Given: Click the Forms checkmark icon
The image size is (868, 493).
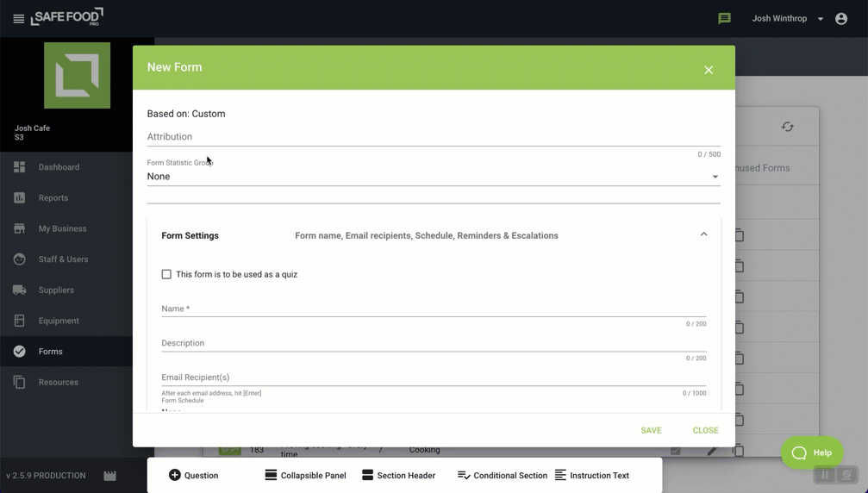Looking at the screenshot, I should tap(19, 352).
